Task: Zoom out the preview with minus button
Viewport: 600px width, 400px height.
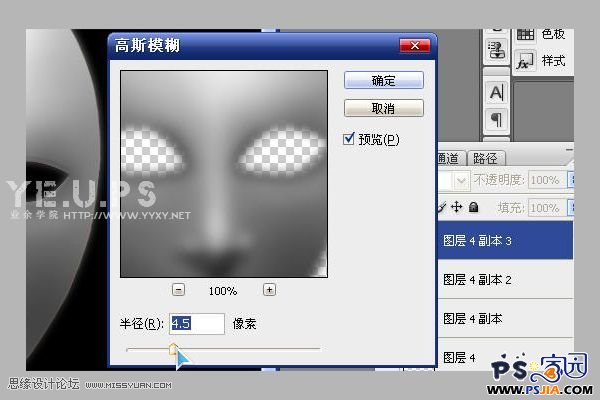Action: [178, 290]
